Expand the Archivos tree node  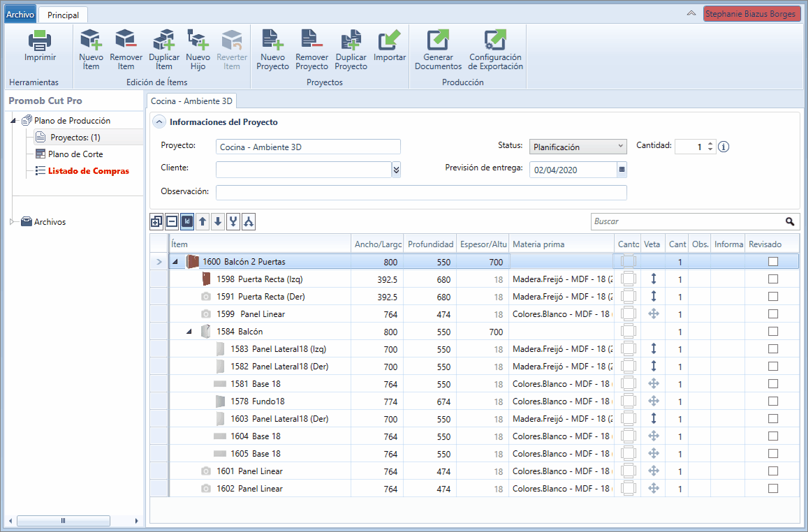[13, 222]
